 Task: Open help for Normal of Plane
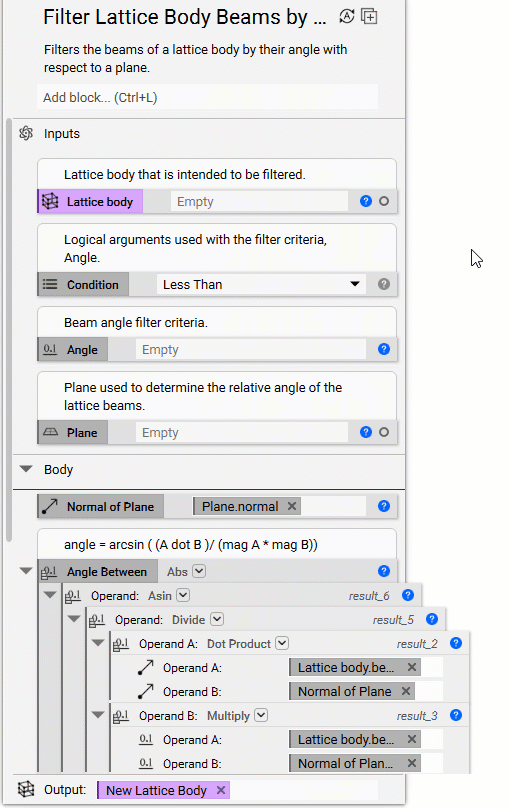(x=384, y=506)
